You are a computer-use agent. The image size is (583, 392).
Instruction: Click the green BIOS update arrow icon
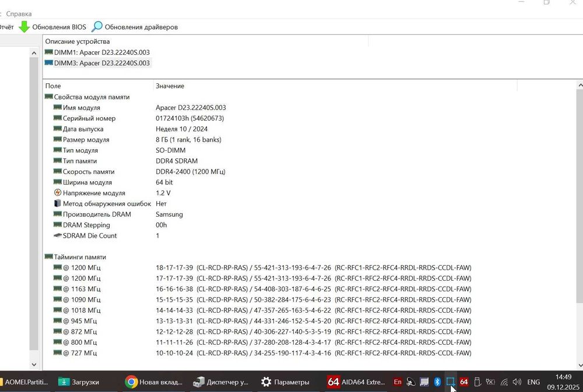click(x=24, y=27)
